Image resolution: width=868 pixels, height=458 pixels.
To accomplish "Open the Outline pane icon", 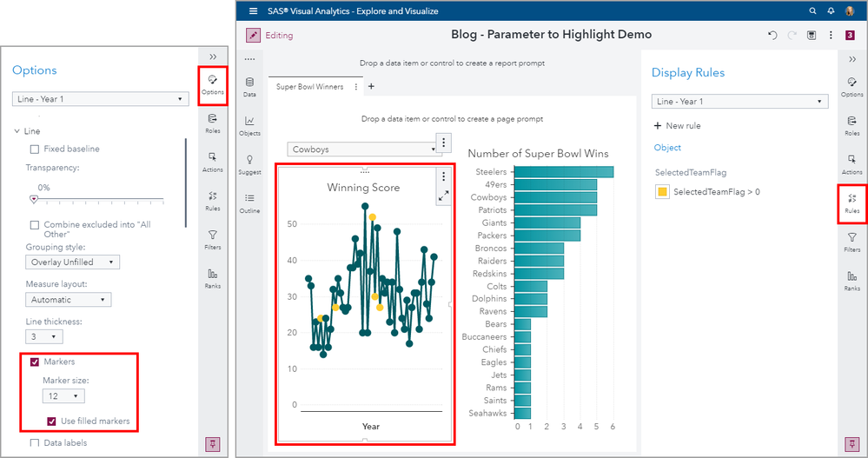I will 249,202.
